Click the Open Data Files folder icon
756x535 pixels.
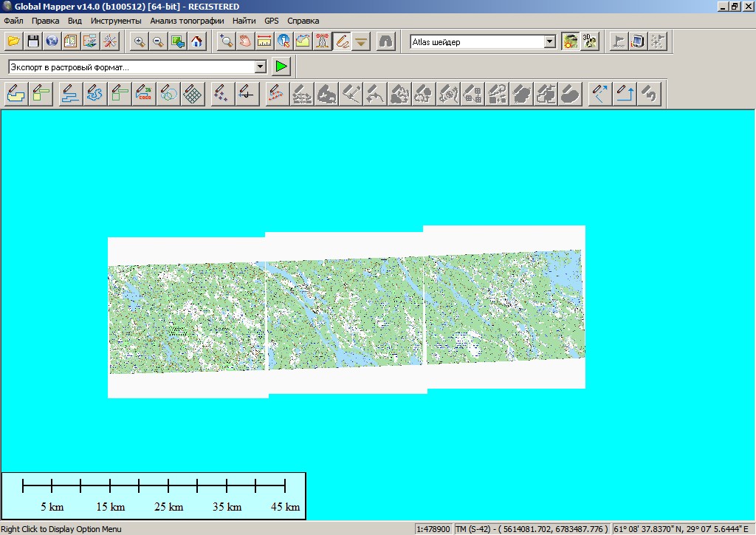tap(13, 41)
